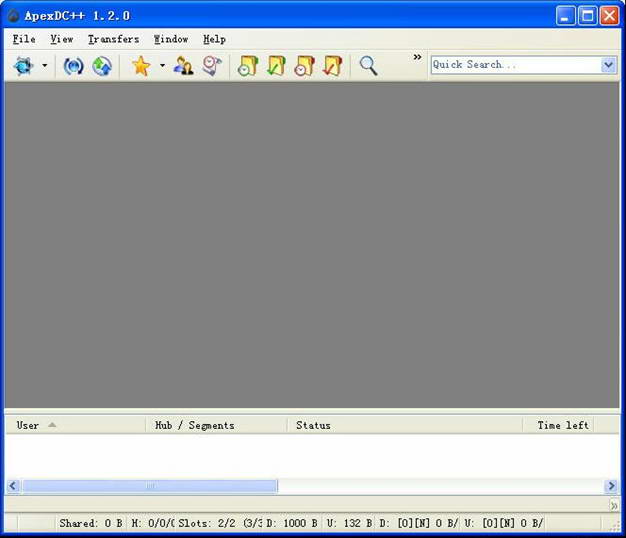Screen dimensions: 626x538
Task: Open the Favorite Users icon
Action: click(184, 66)
